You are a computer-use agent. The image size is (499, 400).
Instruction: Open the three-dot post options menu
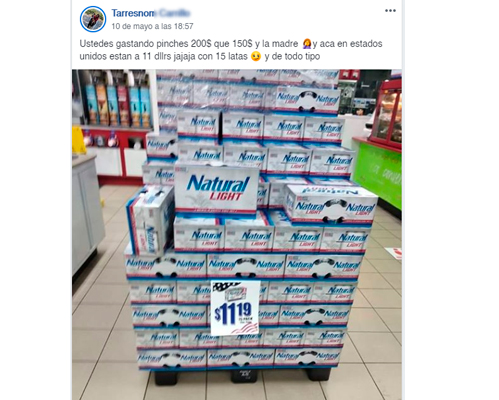[x=390, y=11]
